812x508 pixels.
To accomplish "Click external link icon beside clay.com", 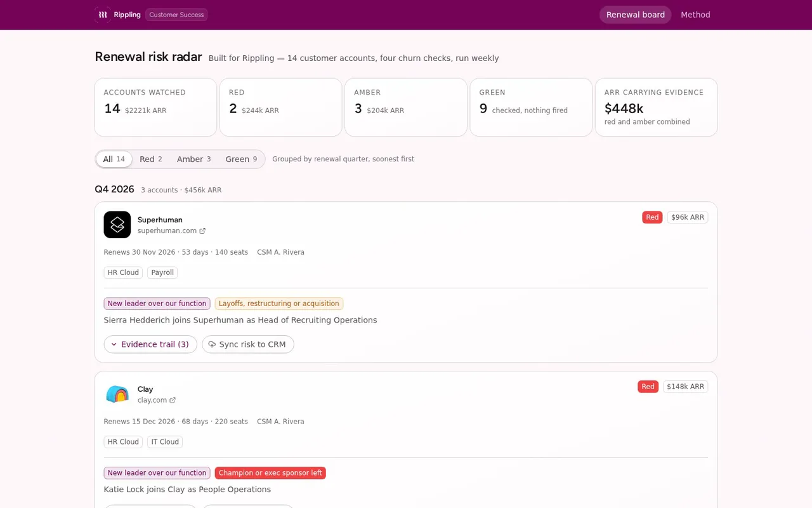I will (x=173, y=401).
